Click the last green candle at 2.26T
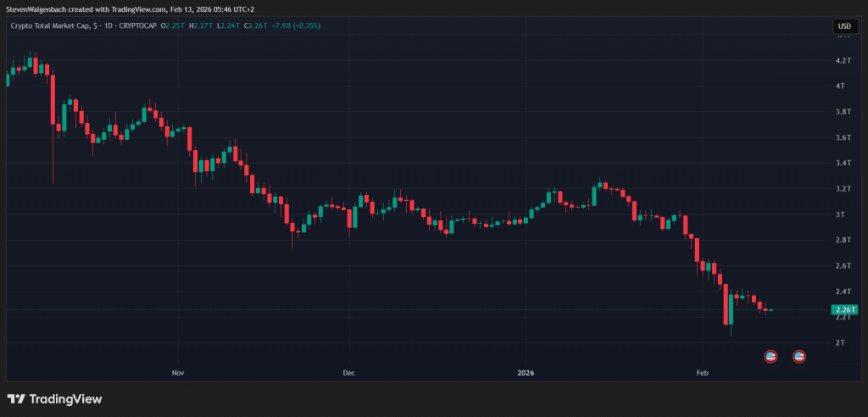The height and width of the screenshot is (417, 868). (x=771, y=310)
